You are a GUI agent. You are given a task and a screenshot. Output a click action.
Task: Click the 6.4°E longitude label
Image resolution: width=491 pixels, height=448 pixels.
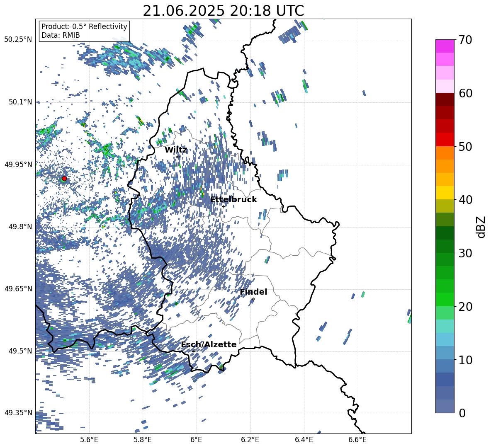304,440
